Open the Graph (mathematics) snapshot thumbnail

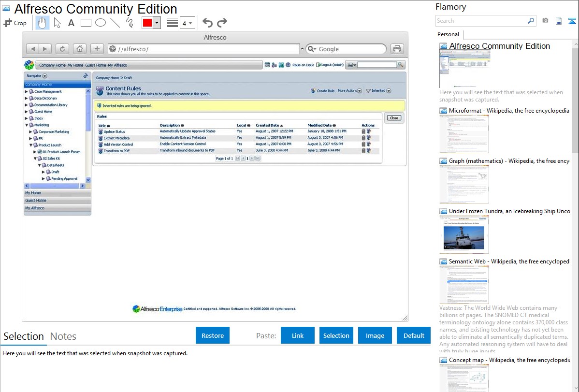point(464,184)
